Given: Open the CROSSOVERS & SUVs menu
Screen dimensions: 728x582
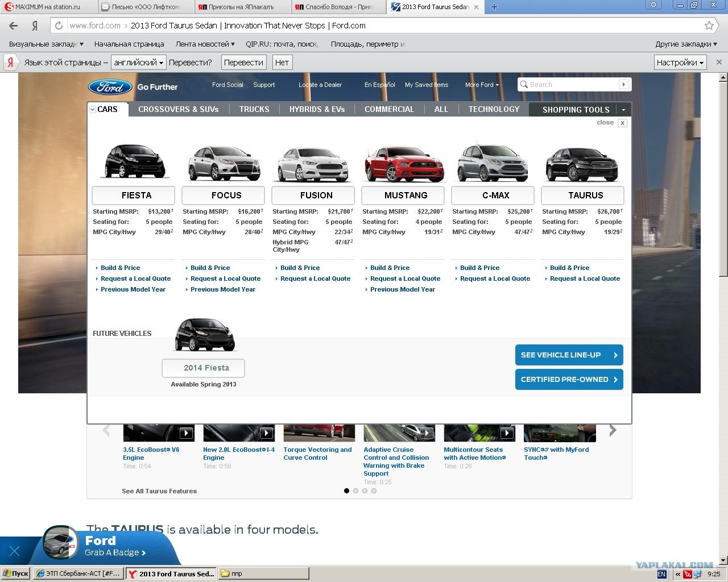Looking at the screenshot, I should click(179, 109).
